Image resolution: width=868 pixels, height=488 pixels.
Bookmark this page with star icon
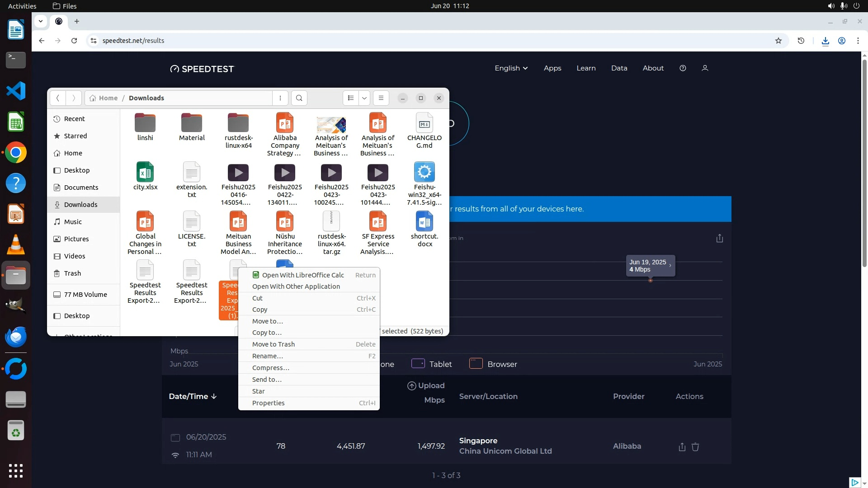pyautogui.click(x=778, y=41)
